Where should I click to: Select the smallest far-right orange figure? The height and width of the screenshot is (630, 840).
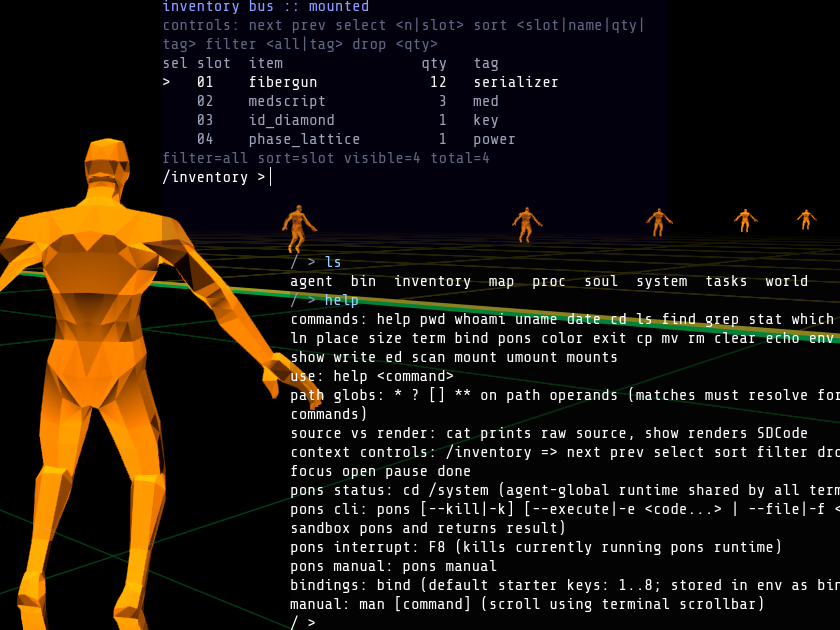pos(806,218)
